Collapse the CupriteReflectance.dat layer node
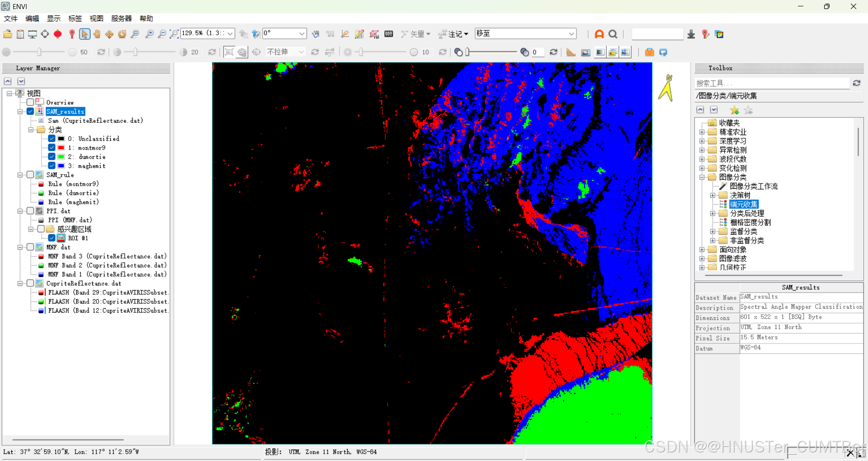 (x=20, y=283)
